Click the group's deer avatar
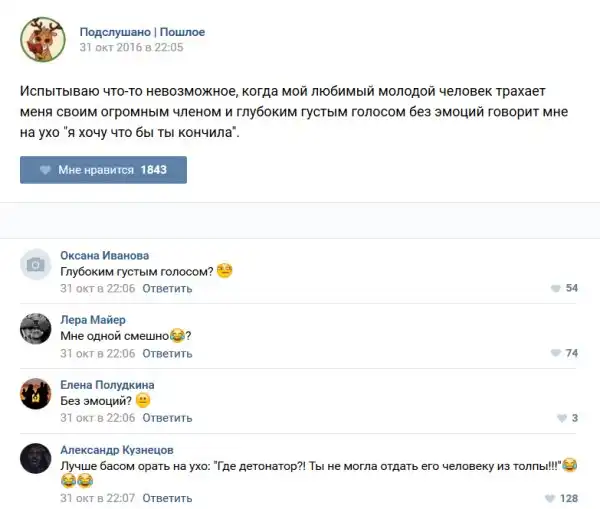 point(41,39)
